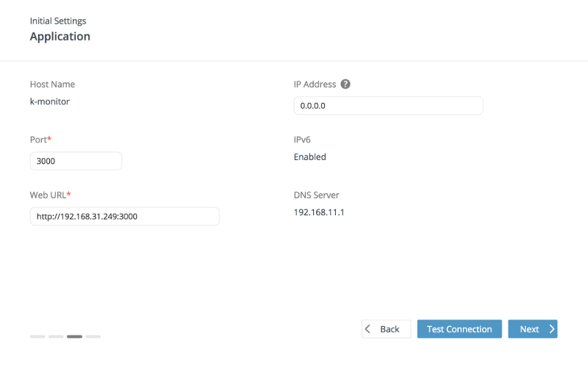Click the 'Host Name' label
588x368 pixels.
[52, 84]
